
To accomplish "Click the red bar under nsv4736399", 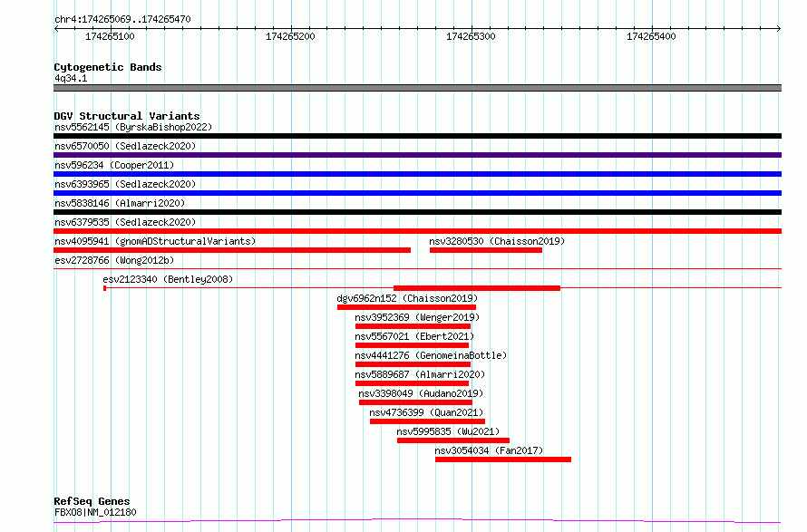I will 427,421.
